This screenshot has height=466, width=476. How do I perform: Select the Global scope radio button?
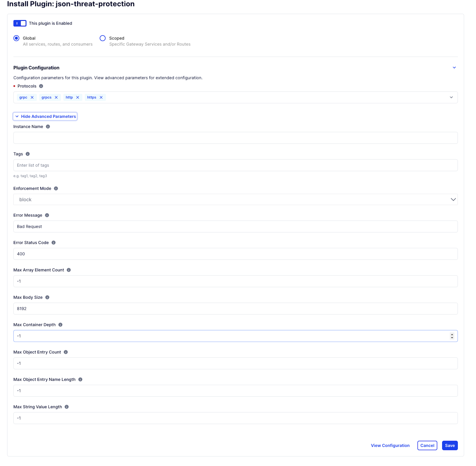coord(16,38)
